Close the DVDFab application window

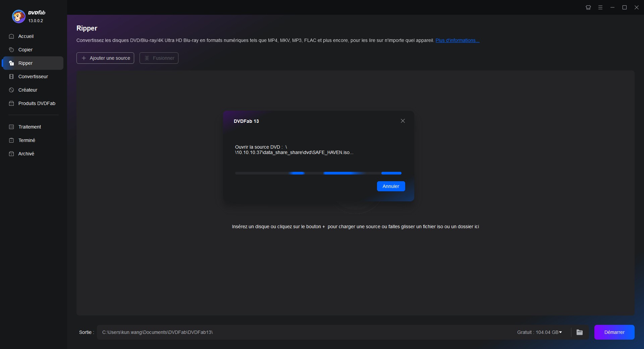point(637,7)
